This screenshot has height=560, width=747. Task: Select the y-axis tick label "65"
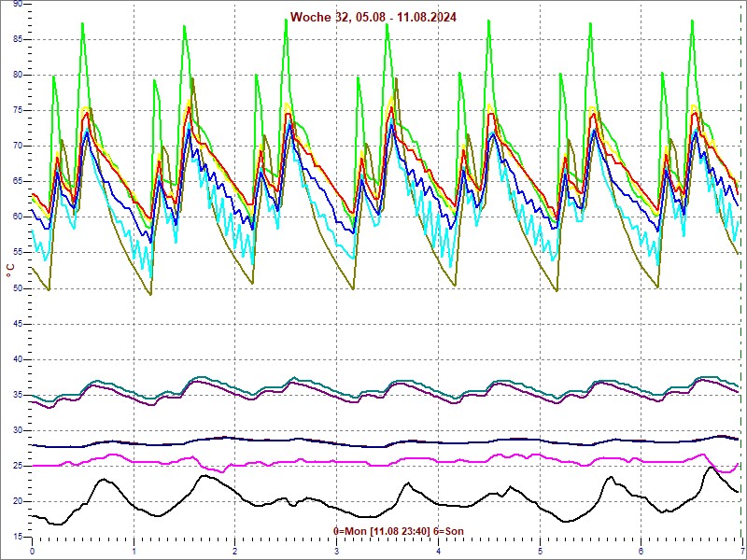click(x=17, y=181)
